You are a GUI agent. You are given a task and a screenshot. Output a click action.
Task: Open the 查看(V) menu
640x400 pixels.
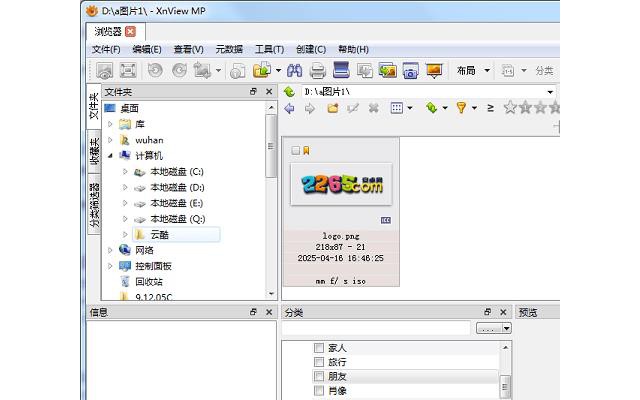tap(189, 49)
